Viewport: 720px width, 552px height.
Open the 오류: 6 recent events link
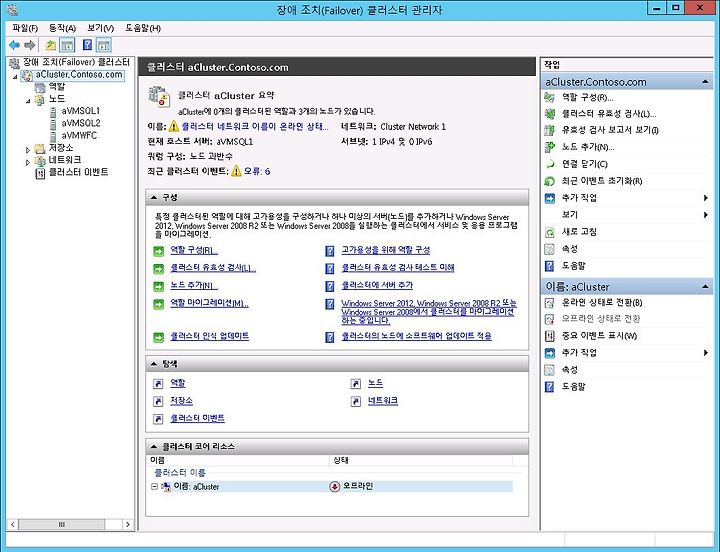point(257,171)
